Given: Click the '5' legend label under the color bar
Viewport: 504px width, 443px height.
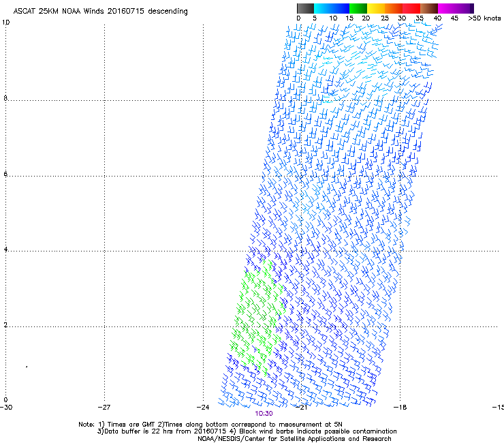Looking at the screenshot, I should [315, 18].
